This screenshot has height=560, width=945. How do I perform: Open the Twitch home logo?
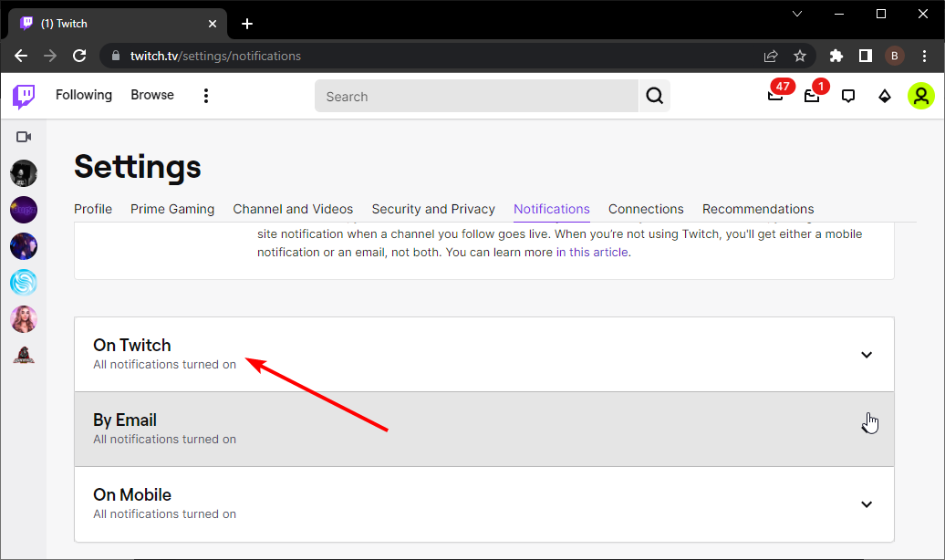(24, 97)
